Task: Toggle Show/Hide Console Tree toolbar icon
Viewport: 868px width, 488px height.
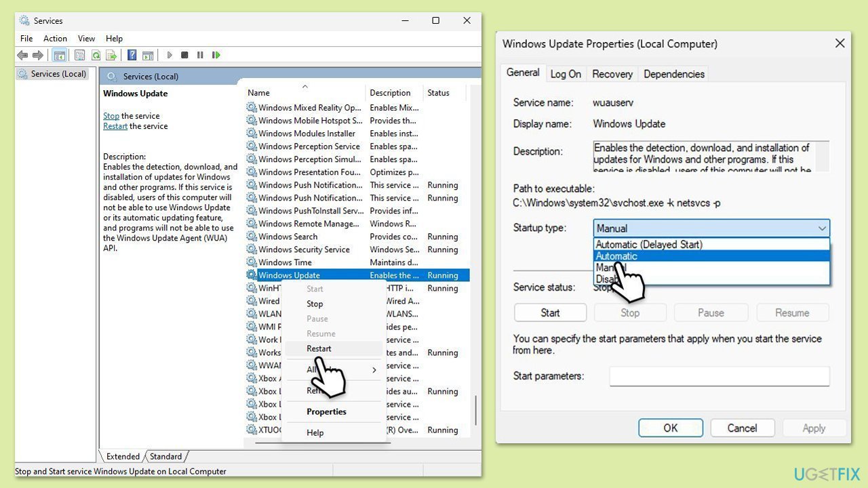Action: [x=60, y=55]
